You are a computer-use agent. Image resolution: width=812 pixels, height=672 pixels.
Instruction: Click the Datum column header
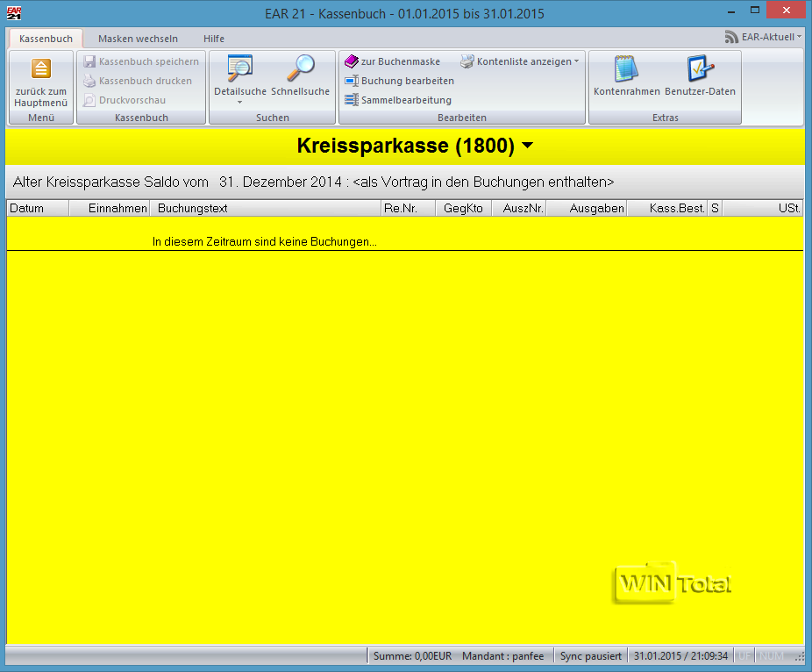[x=38, y=208]
